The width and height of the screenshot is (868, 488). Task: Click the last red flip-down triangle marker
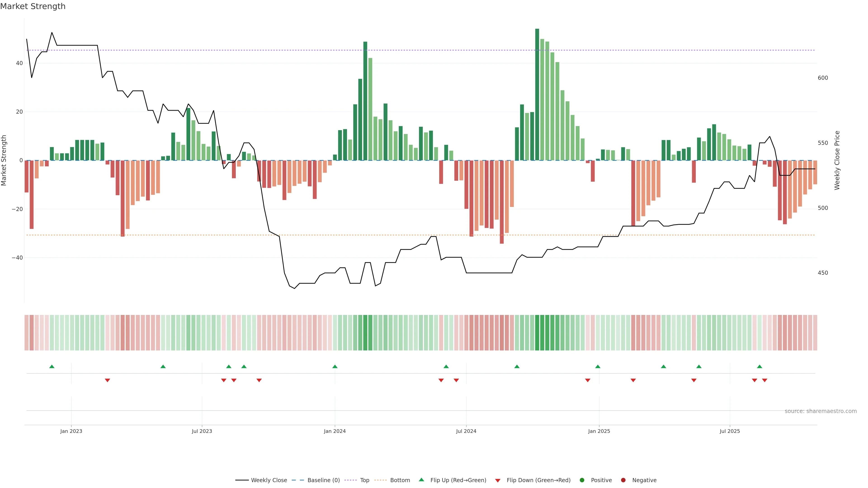[764, 380]
